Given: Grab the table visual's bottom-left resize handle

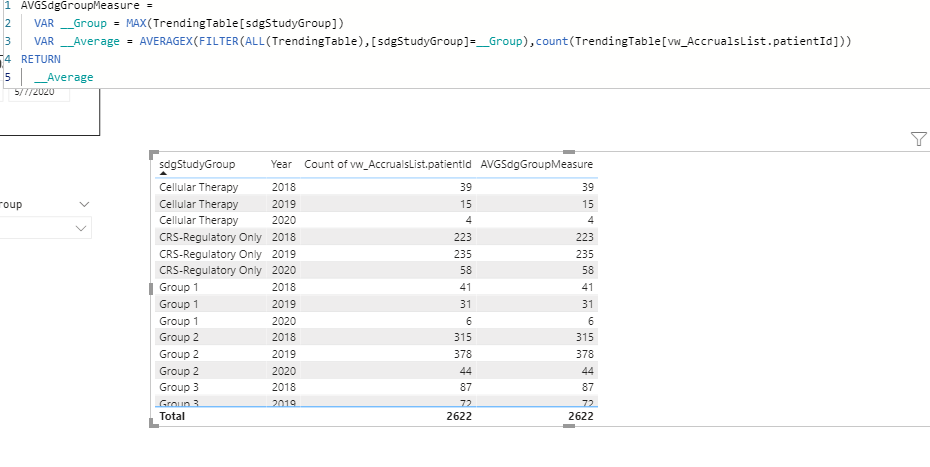Looking at the screenshot, I should (154, 423).
